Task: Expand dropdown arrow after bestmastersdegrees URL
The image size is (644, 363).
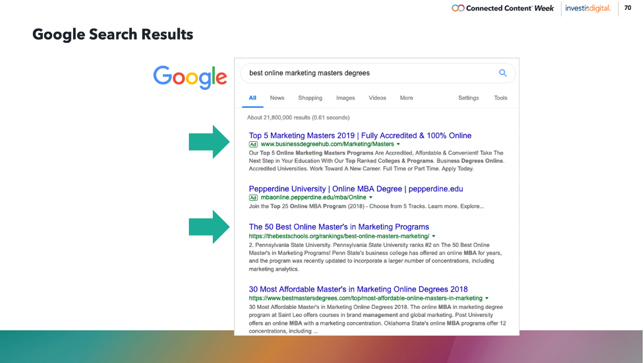Action: click(486, 298)
